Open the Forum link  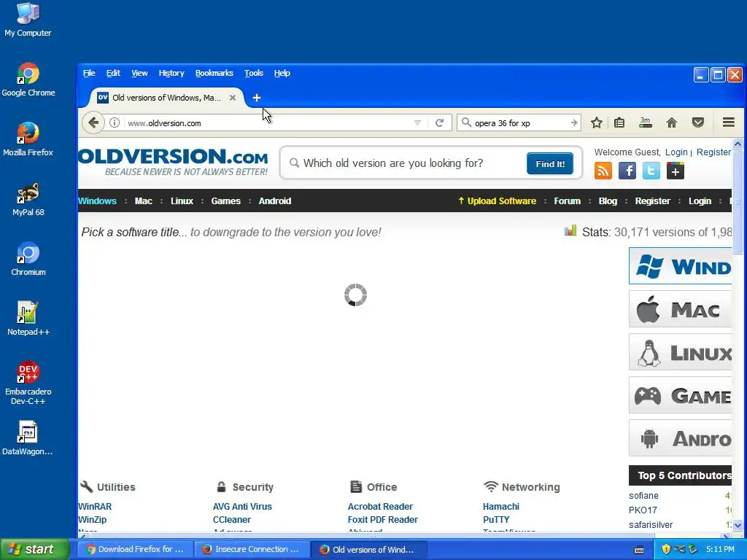click(567, 201)
